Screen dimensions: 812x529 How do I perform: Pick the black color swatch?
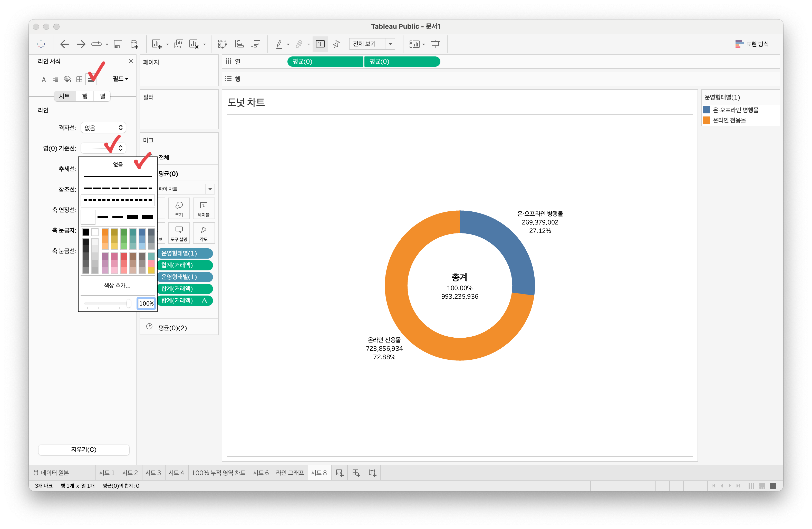point(86,232)
